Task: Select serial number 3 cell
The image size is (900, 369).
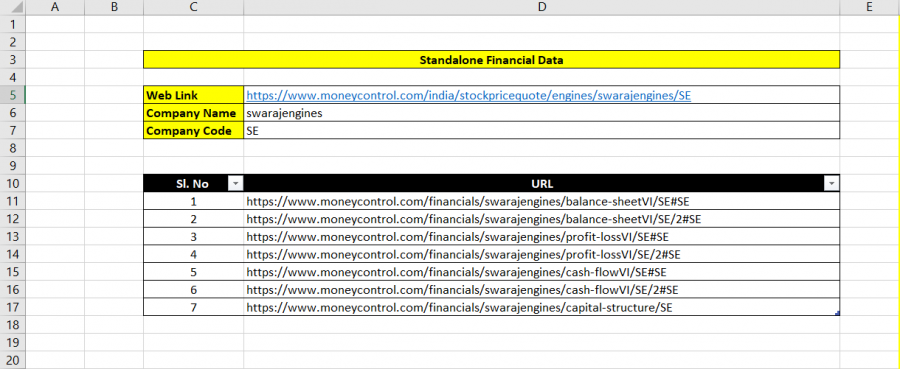Action: (x=193, y=236)
